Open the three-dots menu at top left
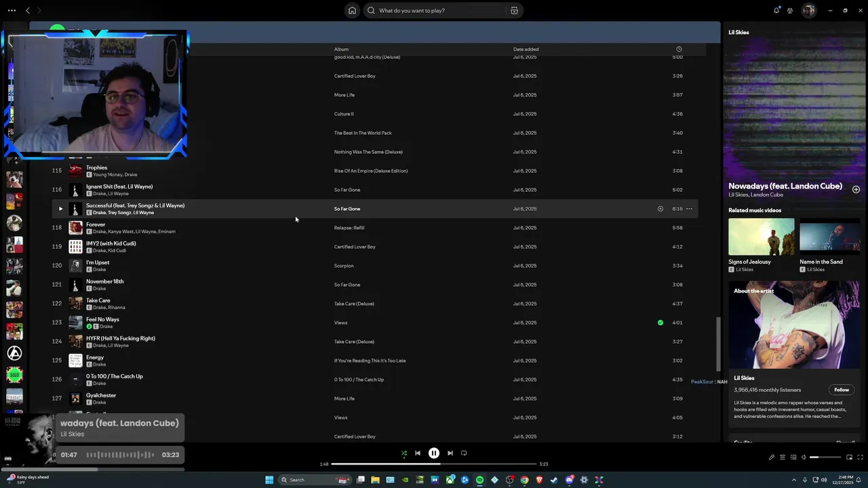The height and width of the screenshot is (488, 868). pos(12,10)
